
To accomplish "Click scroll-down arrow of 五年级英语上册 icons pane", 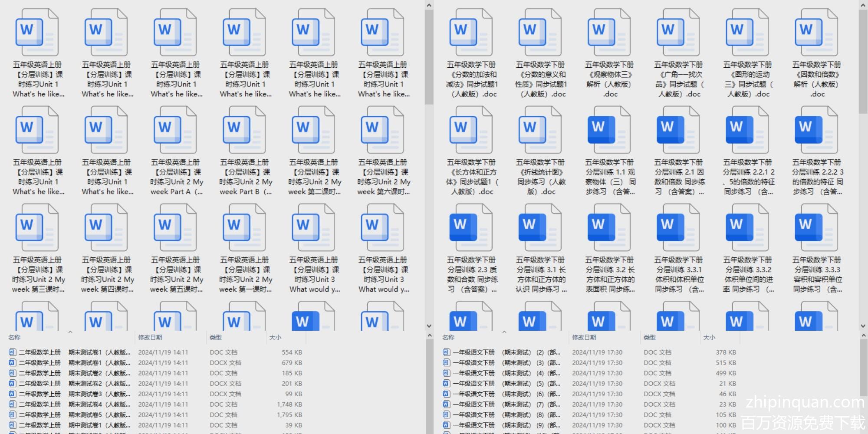I will pyautogui.click(x=429, y=326).
